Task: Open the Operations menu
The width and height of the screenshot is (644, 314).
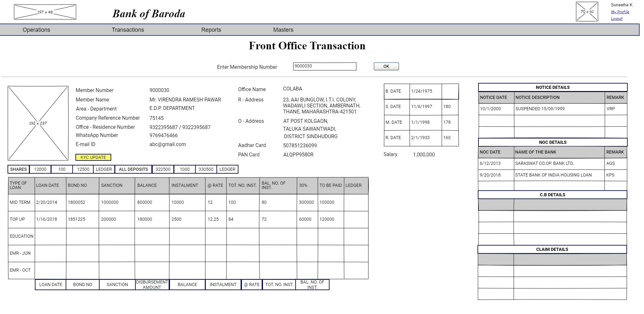Action: pyautogui.click(x=36, y=30)
